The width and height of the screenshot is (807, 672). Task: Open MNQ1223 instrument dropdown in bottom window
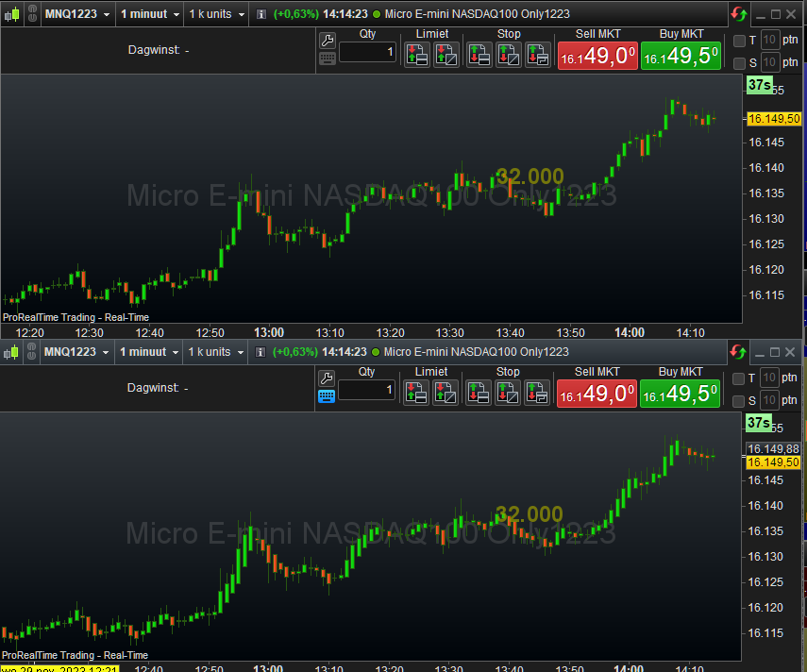(x=76, y=352)
